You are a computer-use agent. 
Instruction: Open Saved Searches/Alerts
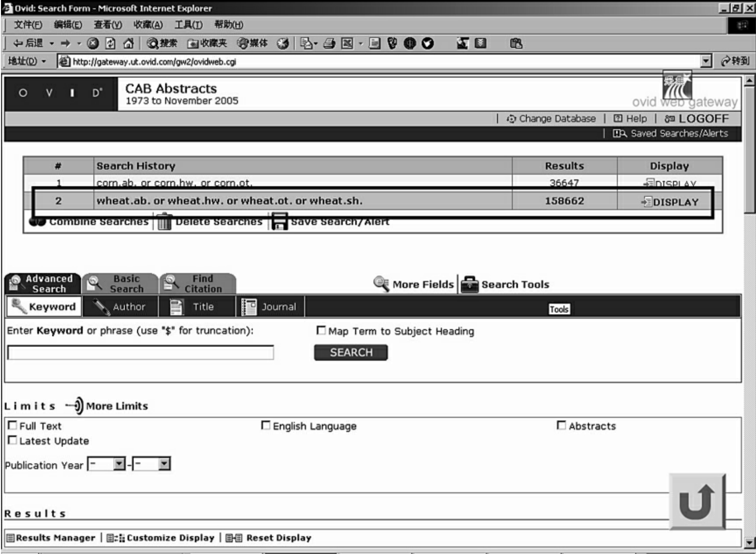(671, 133)
